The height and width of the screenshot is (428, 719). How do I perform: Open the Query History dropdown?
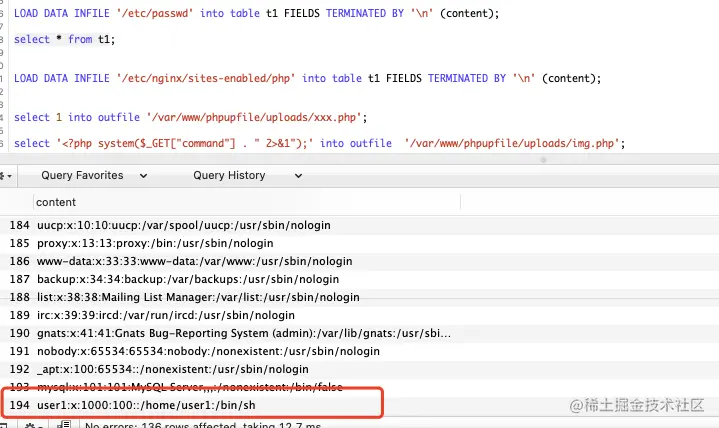pos(247,176)
